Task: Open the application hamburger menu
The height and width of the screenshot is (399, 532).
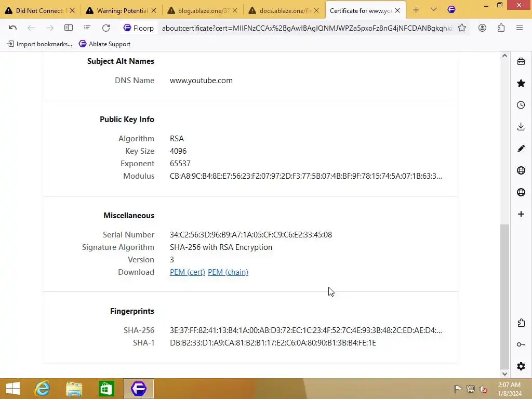Action: [x=520, y=28]
